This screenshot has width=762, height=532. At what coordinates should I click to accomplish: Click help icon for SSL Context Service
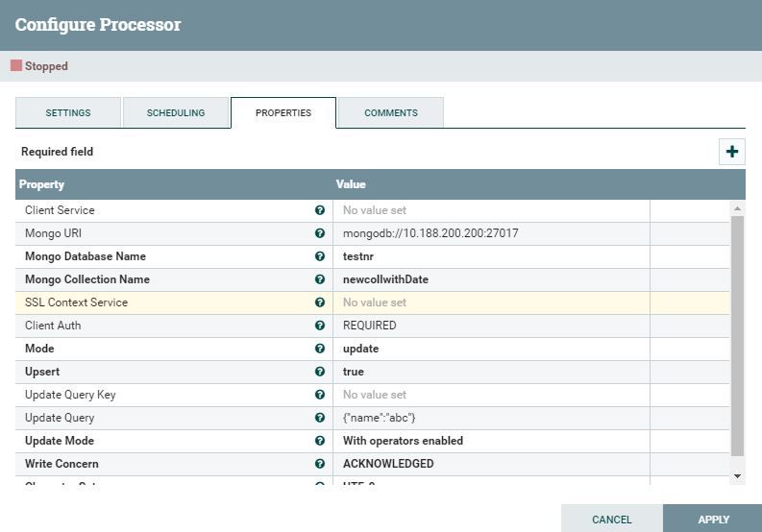pyautogui.click(x=319, y=302)
